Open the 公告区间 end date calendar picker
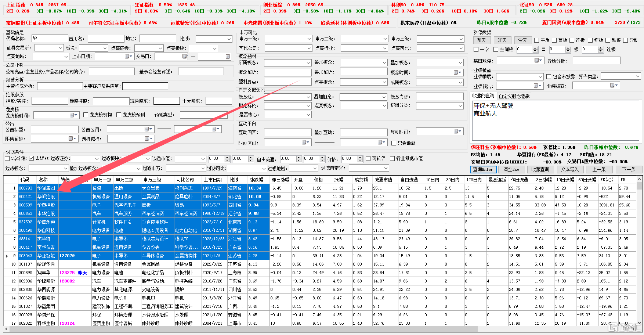 (x=216, y=129)
